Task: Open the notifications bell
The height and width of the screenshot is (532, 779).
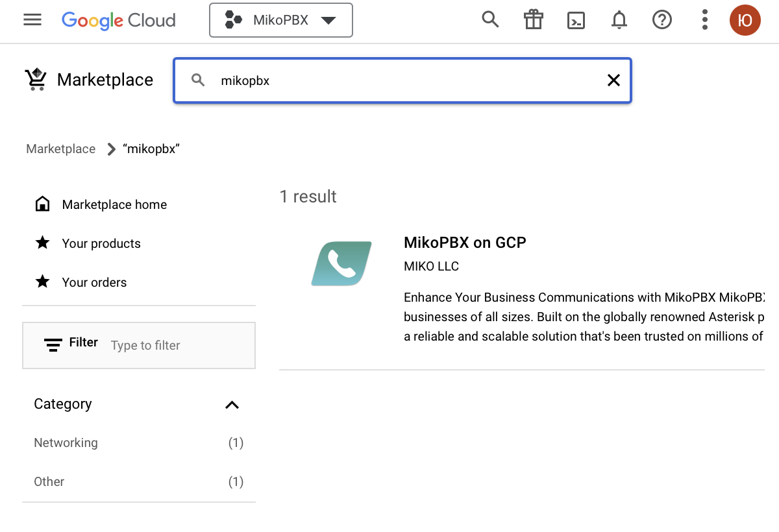Action: [x=619, y=20]
